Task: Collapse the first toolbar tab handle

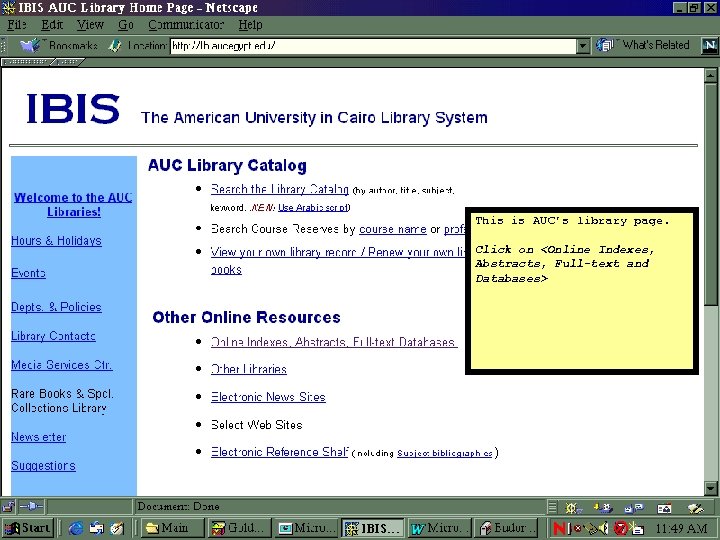Action: click(x=28, y=62)
